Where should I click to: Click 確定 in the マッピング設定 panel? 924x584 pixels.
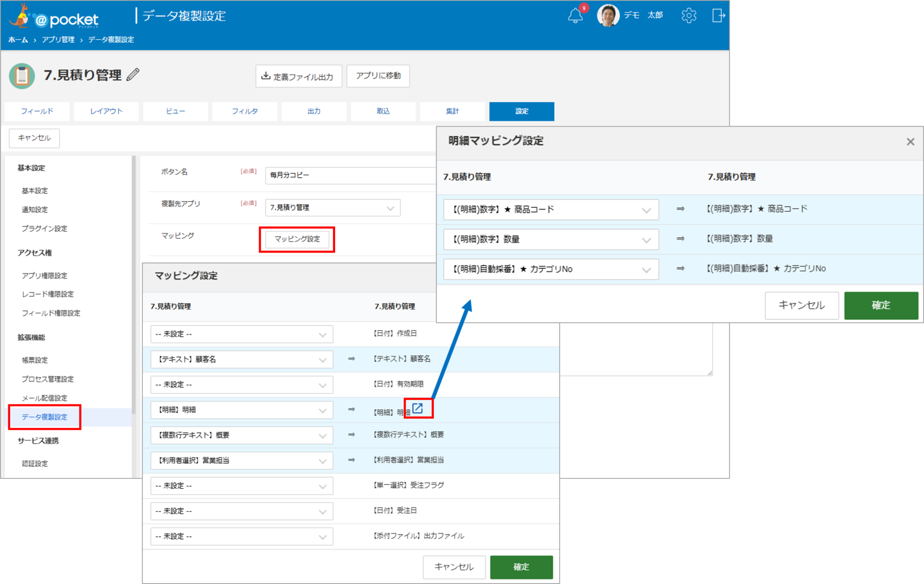[x=521, y=567]
